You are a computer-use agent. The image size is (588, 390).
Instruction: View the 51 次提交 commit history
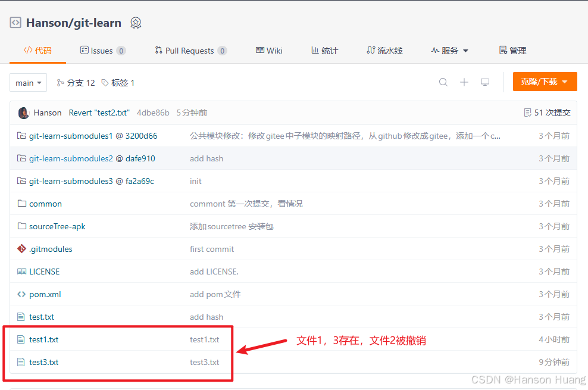547,113
